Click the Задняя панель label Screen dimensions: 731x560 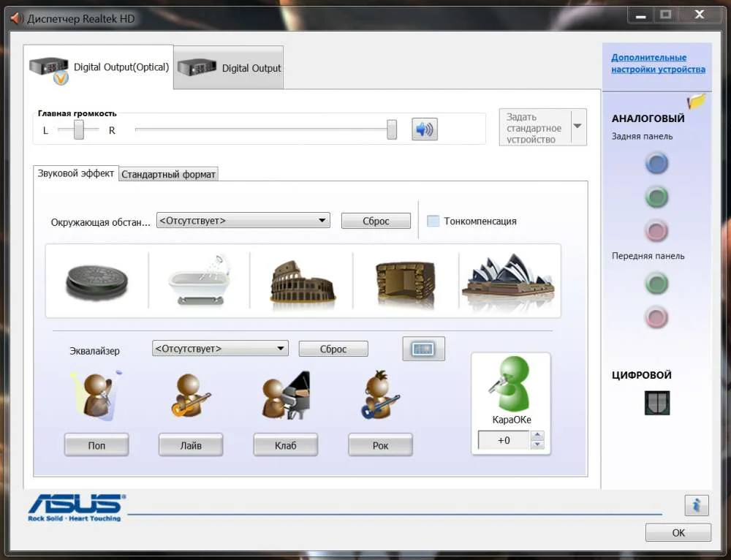[x=642, y=136]
